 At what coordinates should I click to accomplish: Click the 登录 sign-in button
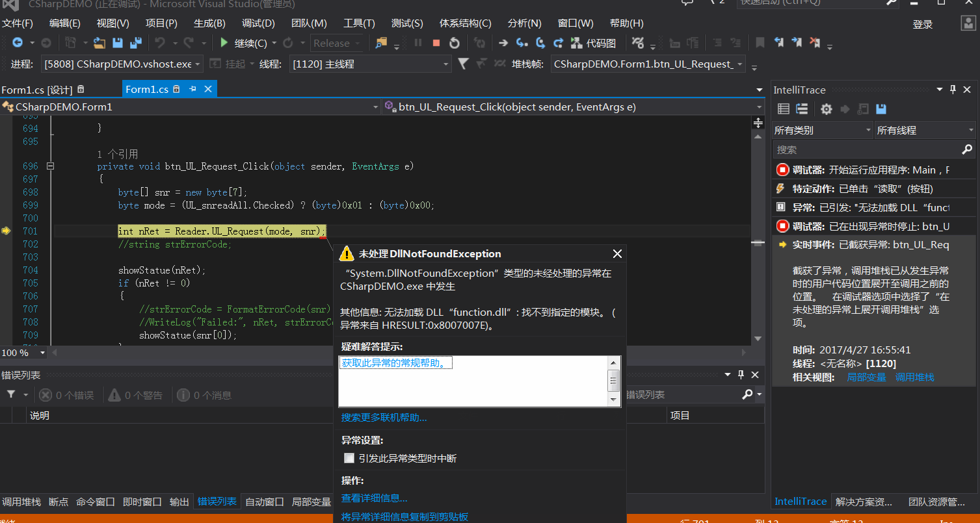923,24
